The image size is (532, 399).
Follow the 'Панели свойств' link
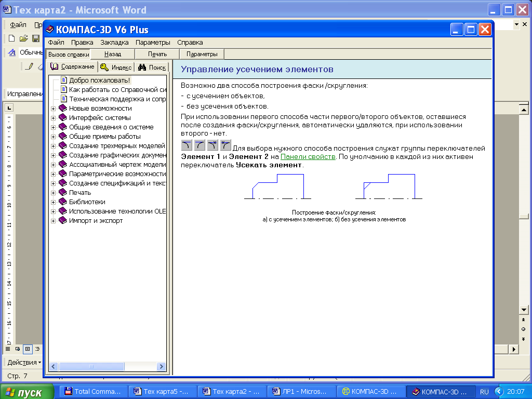coord(308,157)
